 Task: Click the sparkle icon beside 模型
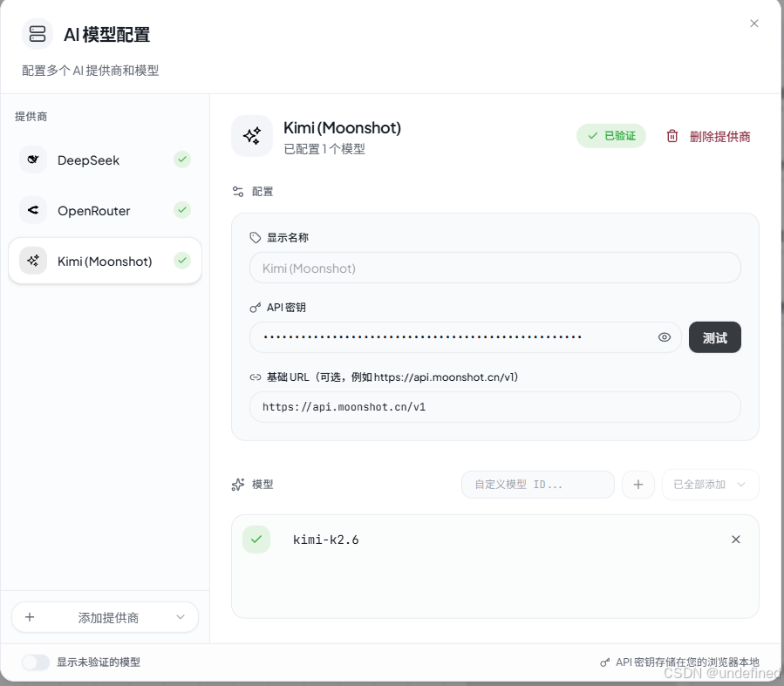pyautogui.click(x=238, y=484)
